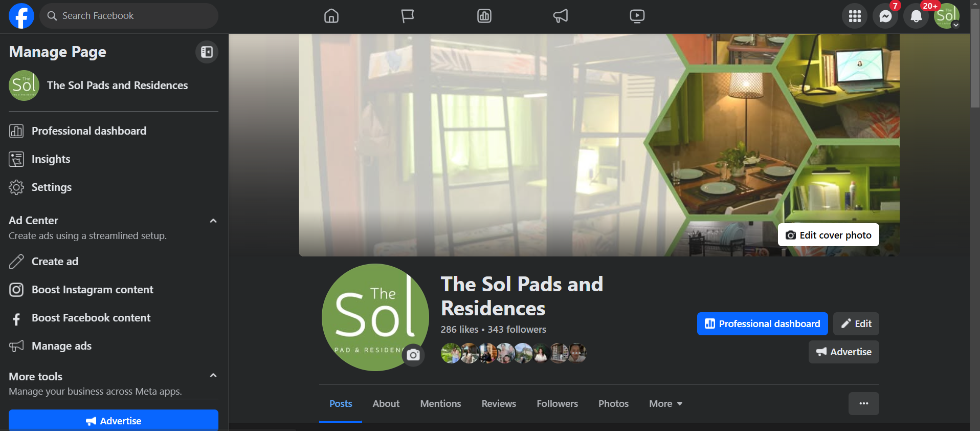Open Manage ads in the sidebar

114,346
